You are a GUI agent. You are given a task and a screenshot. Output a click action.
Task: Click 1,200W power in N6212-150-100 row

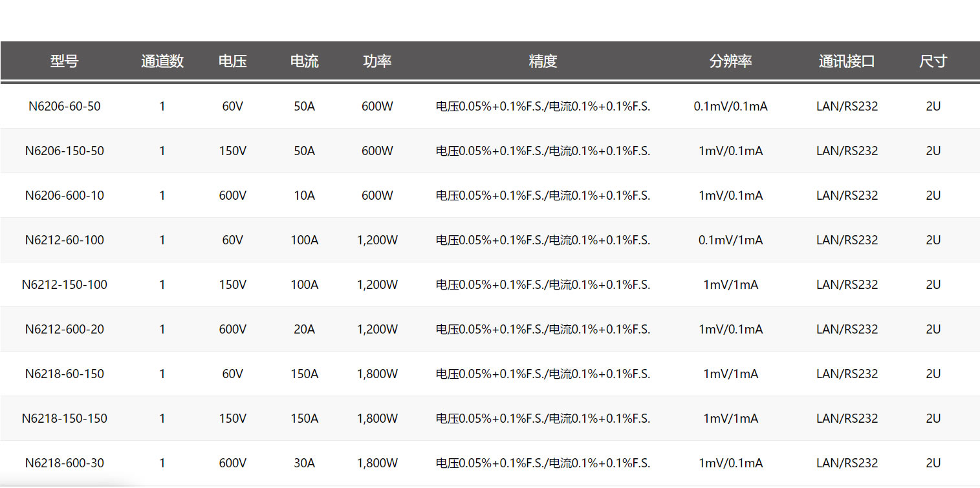tap(378, 284)
